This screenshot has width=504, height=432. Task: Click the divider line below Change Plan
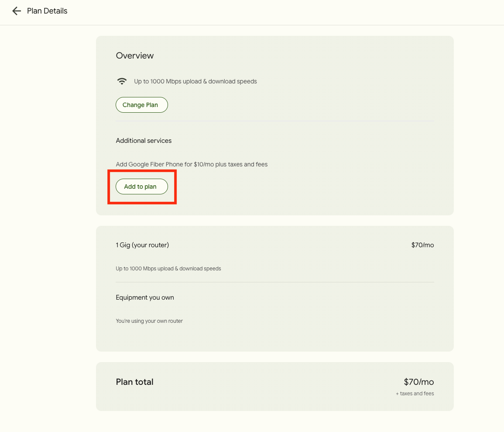tap(275, 121)
